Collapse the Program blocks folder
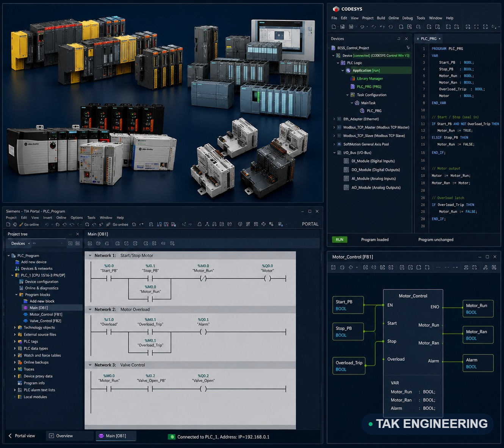The width and height of the screenshot is (504, 448). 16,295
